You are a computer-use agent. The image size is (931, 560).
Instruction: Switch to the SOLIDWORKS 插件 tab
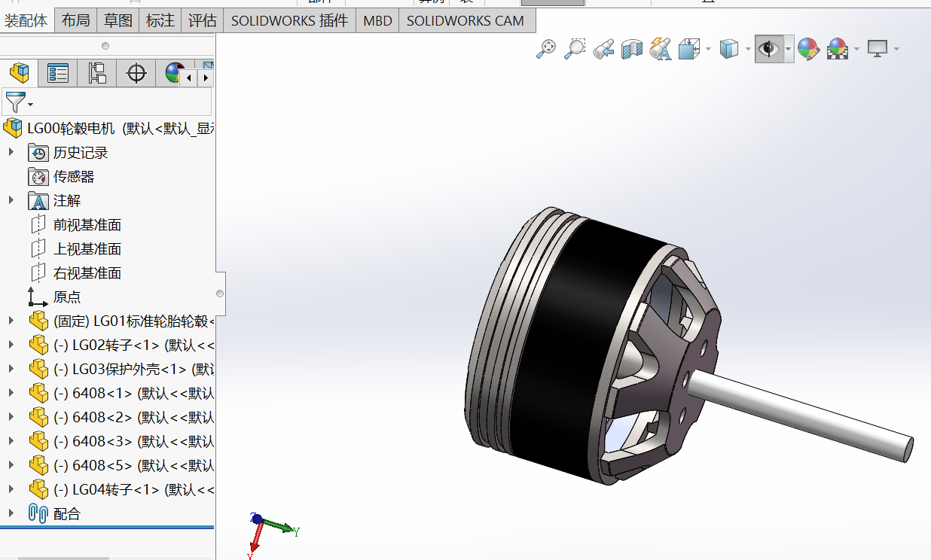click(x=289, y=21)
